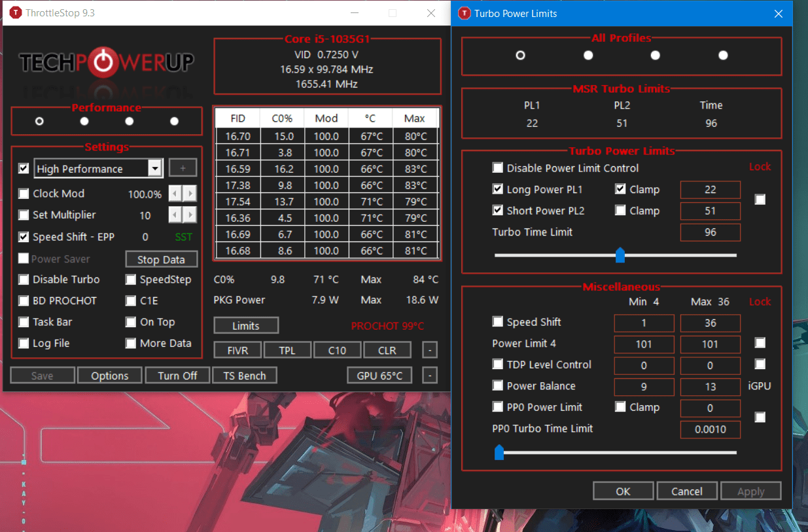Open the TPL turbo power limits window

click(287, 349)
